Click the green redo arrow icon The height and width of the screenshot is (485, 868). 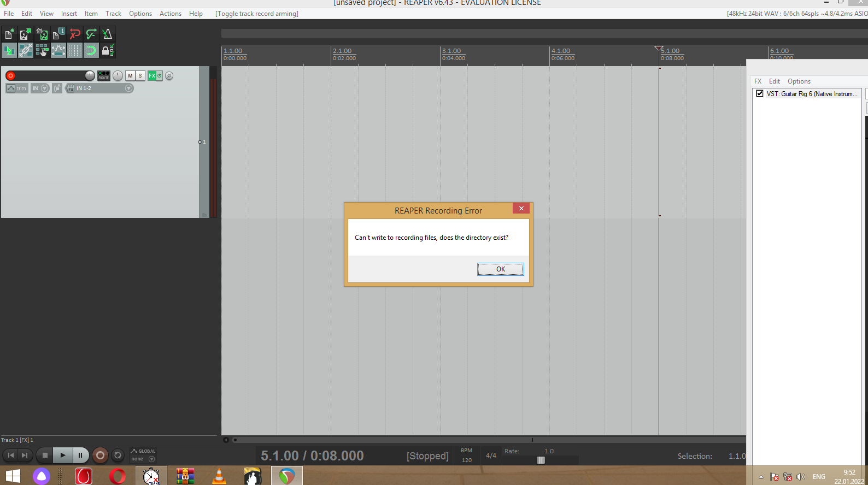[91, 34]
